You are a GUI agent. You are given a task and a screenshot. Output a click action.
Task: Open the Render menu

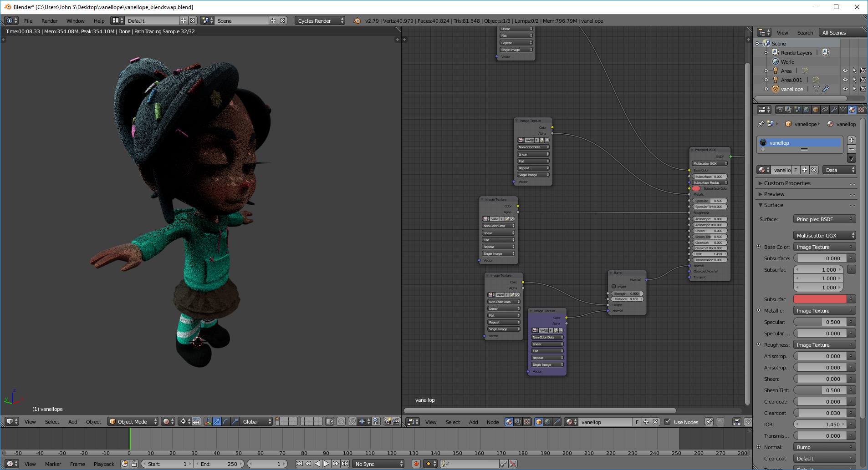coord(49,21)
